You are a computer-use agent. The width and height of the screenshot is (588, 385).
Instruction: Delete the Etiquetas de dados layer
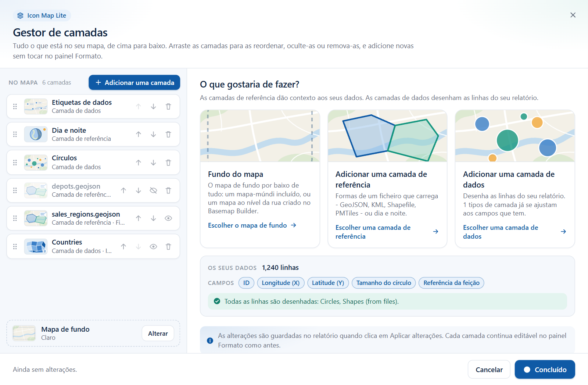pos(168,107)
